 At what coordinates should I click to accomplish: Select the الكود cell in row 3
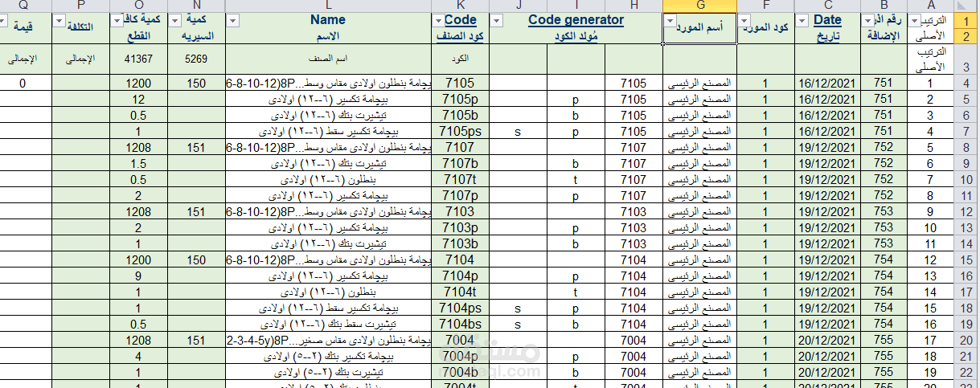pyautogui.click(x=460, y=59)
